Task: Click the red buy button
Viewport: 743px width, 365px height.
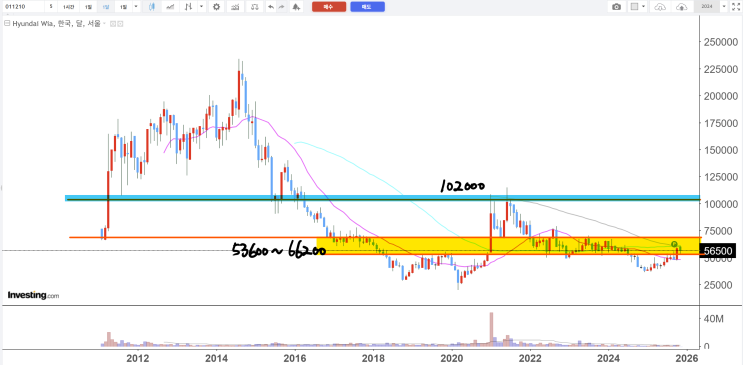Action: pyautogui.click(x=329, y=7)
